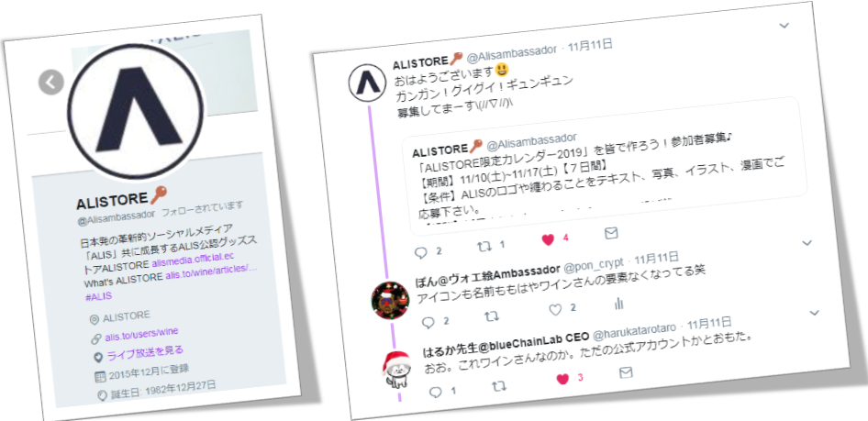This screenshot has height=421, width=868.
Task: Like the pon_crypt reply tweet
Action: pos(555,310)
